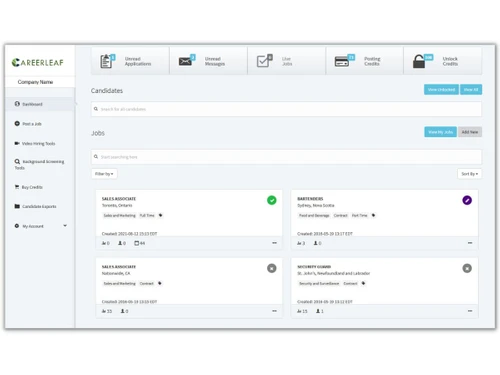Click tag icon on Toronto Sales Associate card

click(x=160, y=215)
